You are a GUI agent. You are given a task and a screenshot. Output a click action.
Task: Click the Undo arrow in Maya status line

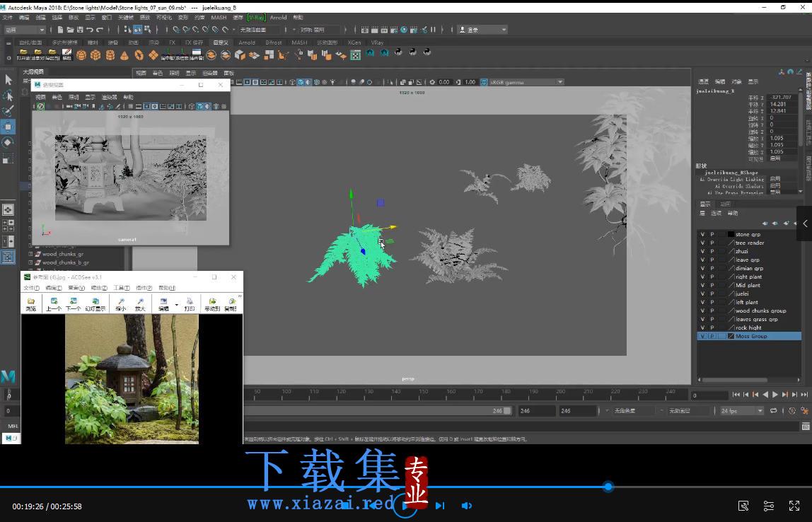click(90, 30)
